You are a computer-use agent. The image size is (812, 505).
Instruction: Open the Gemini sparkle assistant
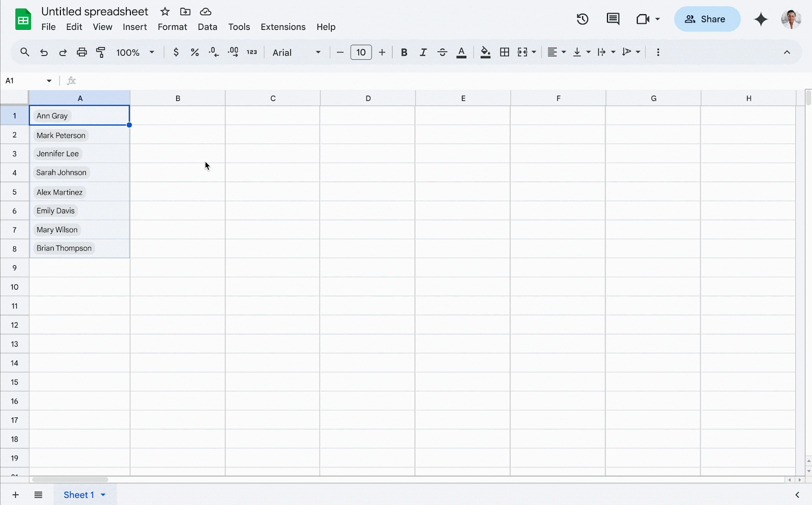[x=761, y=19]
